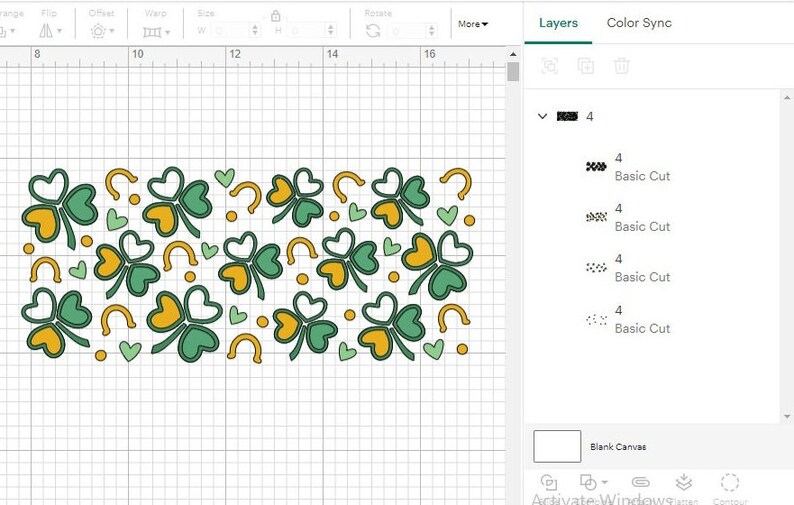Select the shamrock pattern design on canvas
The height and width of the screenshot is (505, 794).
[248, 265]
